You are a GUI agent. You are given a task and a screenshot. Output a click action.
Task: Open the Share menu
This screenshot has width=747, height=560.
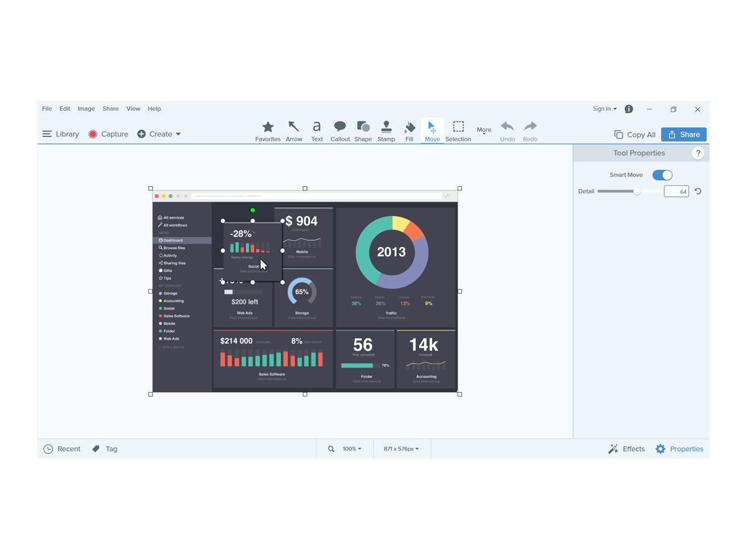pyautogui.click(x=110, y=108)
